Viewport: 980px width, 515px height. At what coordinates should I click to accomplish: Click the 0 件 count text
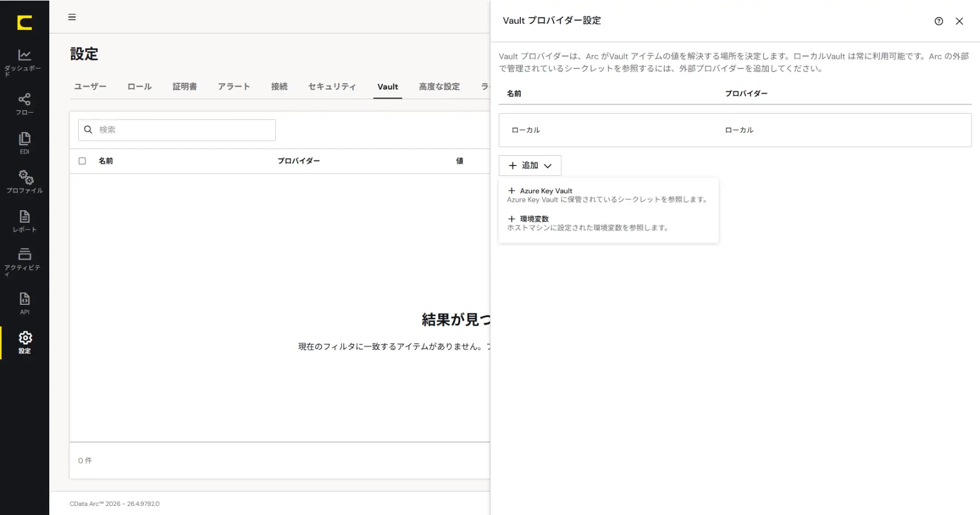click(85, 461)
